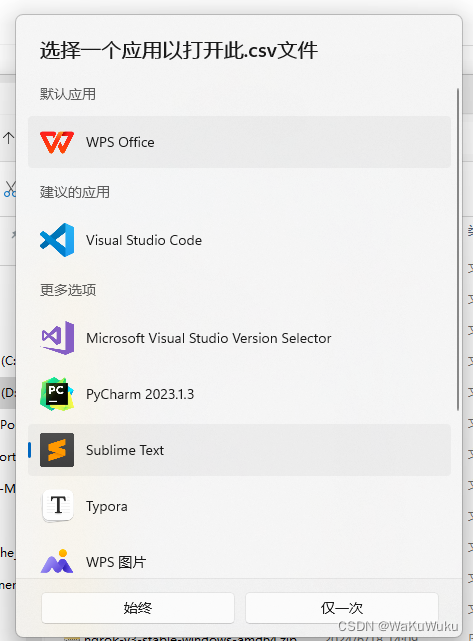Choose Typora label
The height and width of the screenshot is (641, 473).
(107, 507)
